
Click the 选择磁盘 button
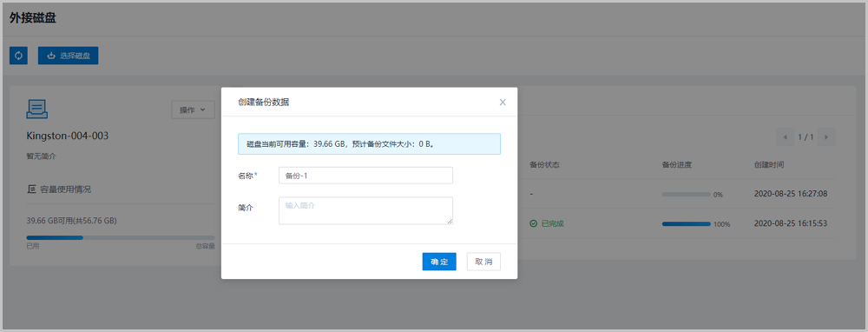(x=68, y=56)
